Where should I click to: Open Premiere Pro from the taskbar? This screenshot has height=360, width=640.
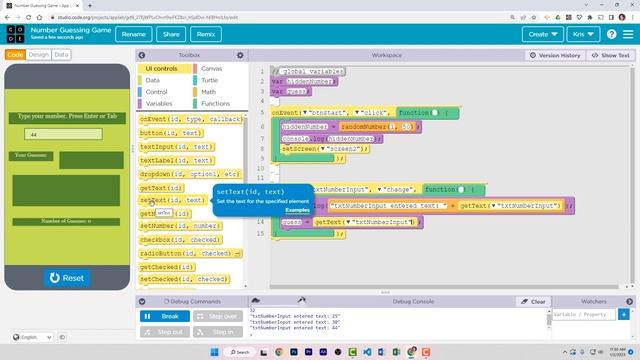[x=308, y=352]
